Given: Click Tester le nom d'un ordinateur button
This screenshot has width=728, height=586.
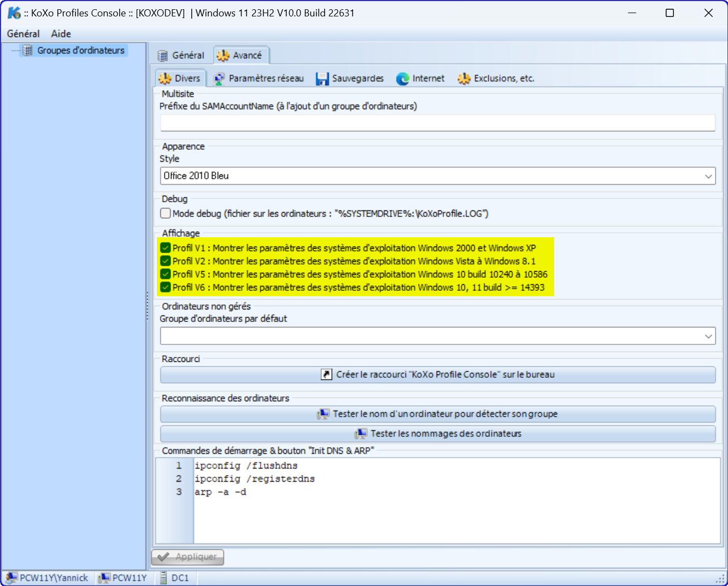Looking at the screenshot, I should pos(438,414).
